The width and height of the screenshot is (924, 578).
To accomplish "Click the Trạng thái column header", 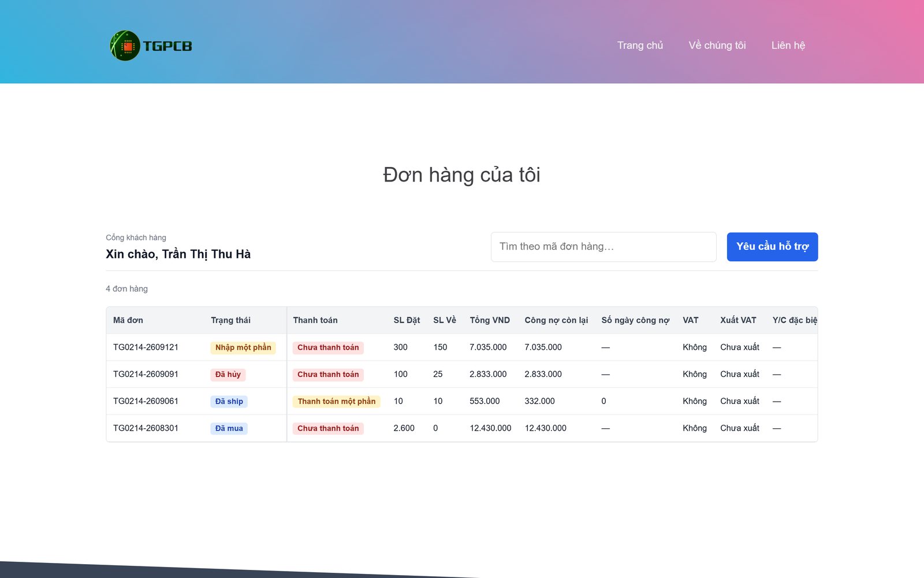I will 230,320.
